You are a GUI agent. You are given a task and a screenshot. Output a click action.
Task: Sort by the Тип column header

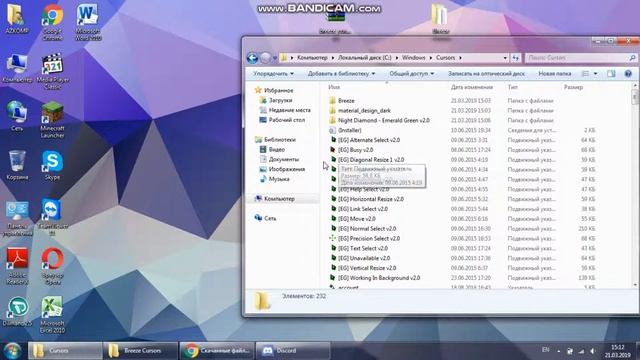point(513,87)
